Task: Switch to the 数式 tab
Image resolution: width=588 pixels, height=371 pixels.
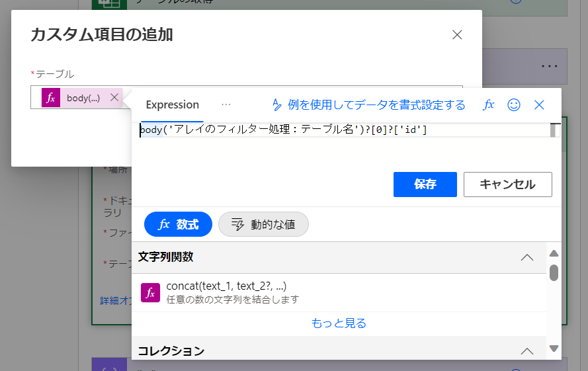Action: pos(178,224)
